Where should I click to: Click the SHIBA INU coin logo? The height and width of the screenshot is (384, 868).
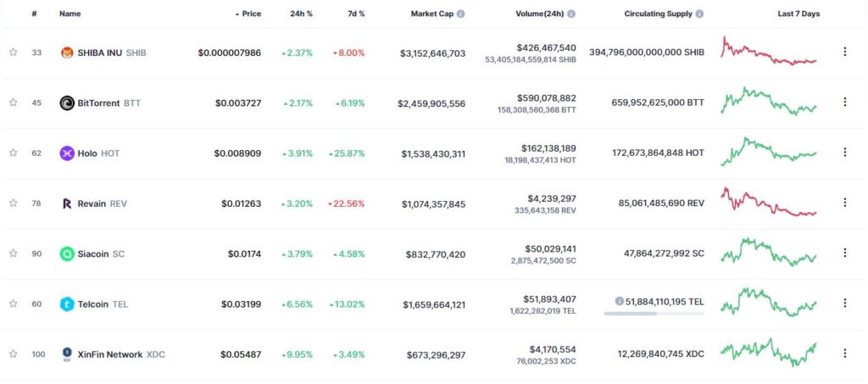67,53
